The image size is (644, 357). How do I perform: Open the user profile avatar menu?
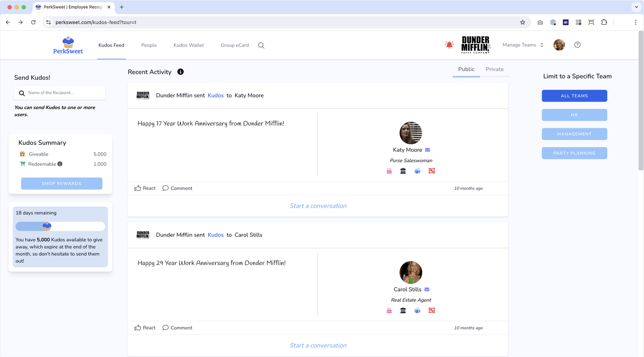pyautogui.click(x=559, y=45)
